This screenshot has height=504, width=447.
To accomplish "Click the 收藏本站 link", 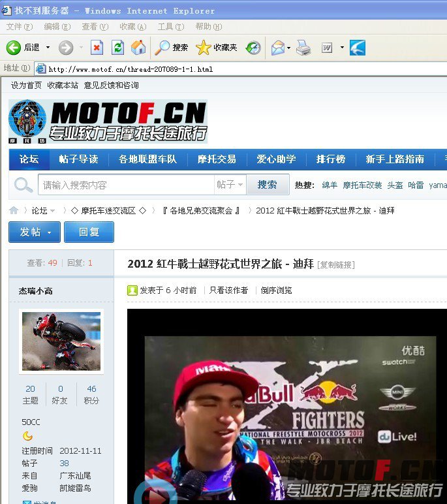I will tap(63, 86).
